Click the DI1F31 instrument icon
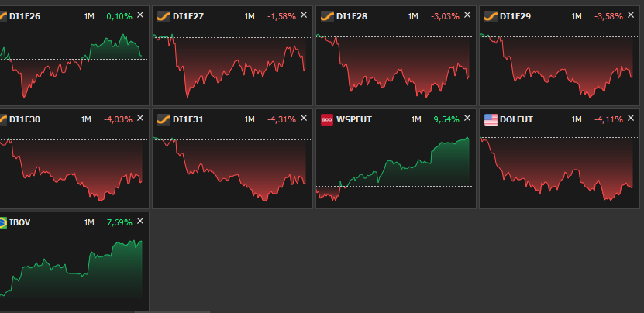This screenshot has width=644, height=313. pos(163,119)
